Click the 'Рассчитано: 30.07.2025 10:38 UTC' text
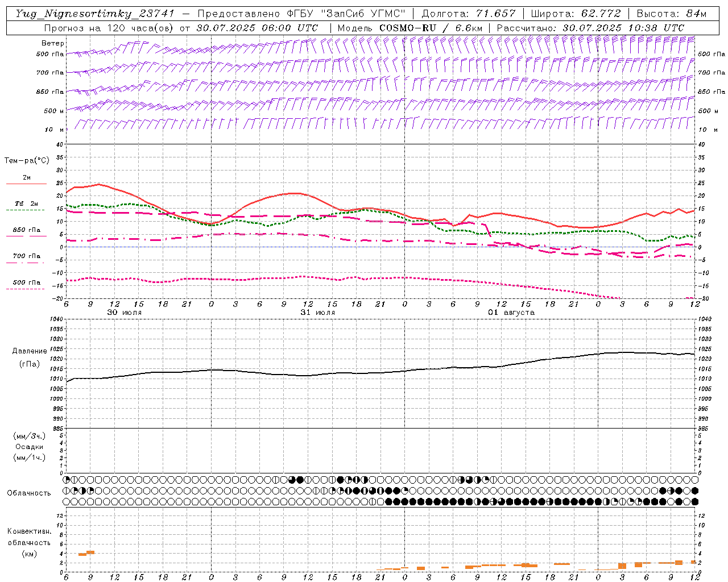This screenshot has width=728, height=582. (x=590, y=28)
